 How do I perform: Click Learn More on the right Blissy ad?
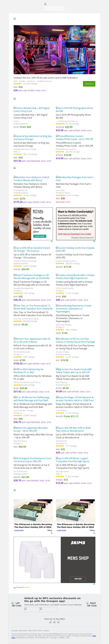pos(61,530)
